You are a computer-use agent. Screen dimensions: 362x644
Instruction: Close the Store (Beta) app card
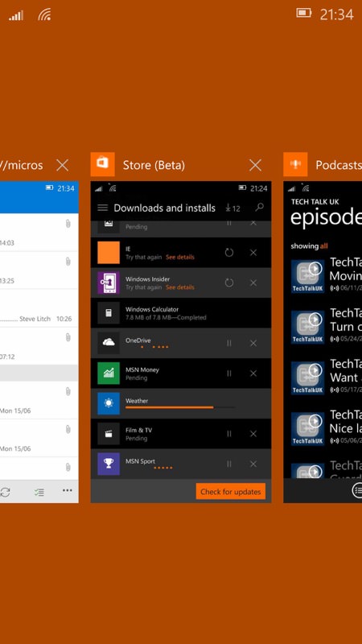tap(255, 166)
